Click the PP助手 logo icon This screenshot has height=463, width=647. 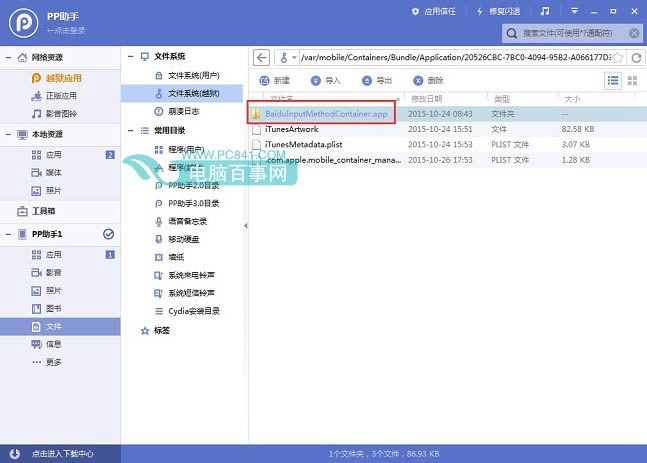[x=24, y=23]
